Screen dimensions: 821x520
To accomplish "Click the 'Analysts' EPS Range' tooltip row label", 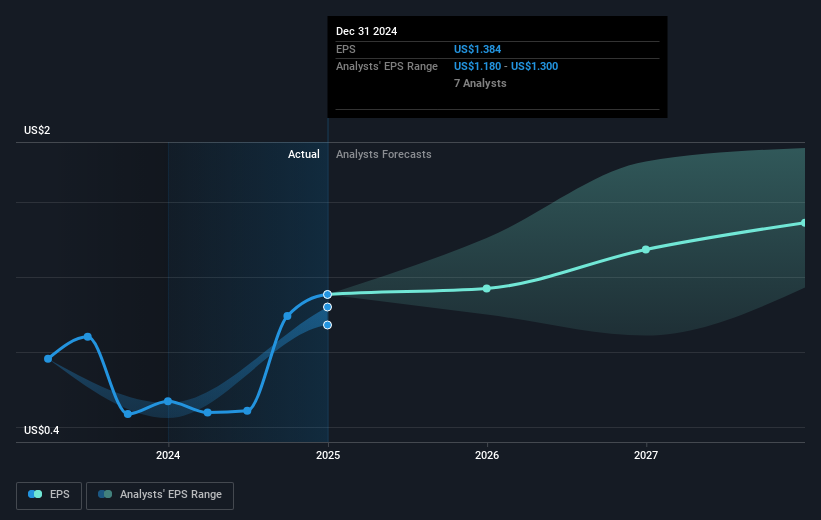I will coord(387,67).
